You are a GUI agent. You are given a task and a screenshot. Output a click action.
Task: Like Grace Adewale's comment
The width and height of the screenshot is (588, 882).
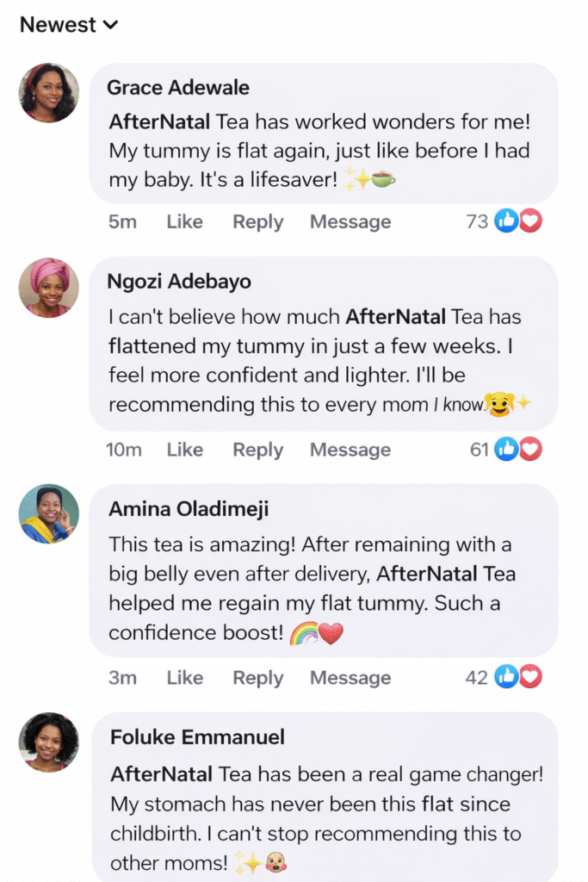click(184, 222)
